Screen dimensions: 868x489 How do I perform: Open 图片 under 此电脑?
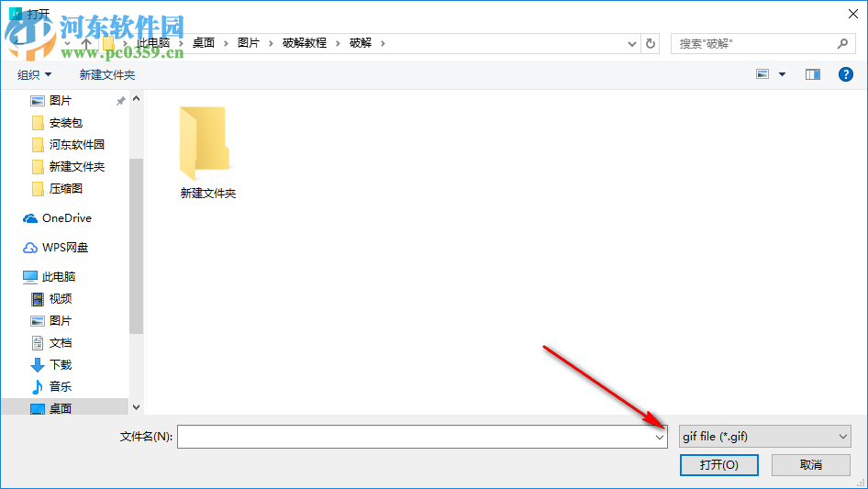click(61, 320)
